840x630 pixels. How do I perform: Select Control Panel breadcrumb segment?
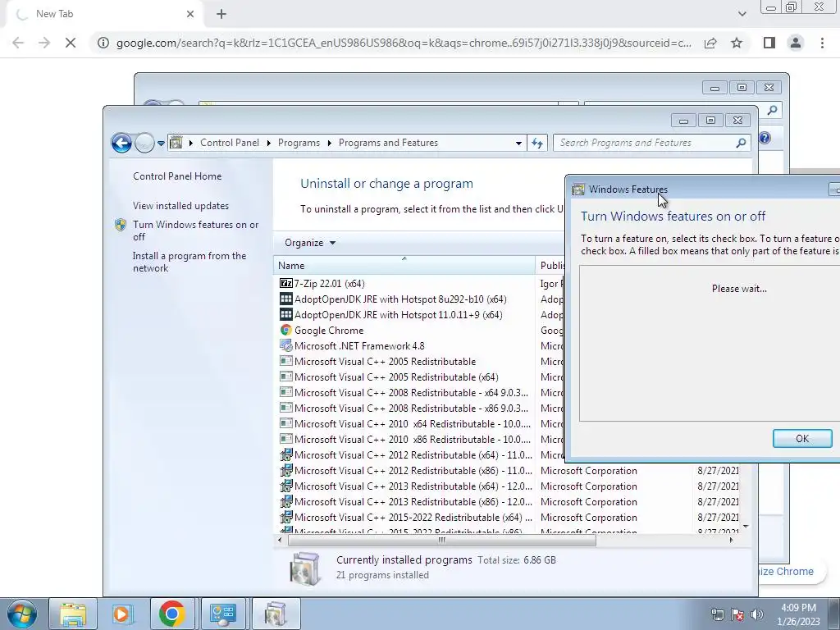pyautogui.click(x=230, y=143)
